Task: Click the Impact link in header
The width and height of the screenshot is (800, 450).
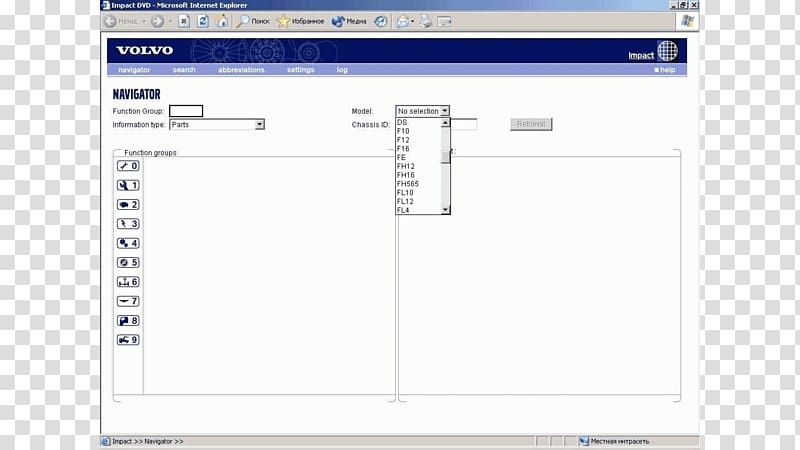Action: (641, 56)
